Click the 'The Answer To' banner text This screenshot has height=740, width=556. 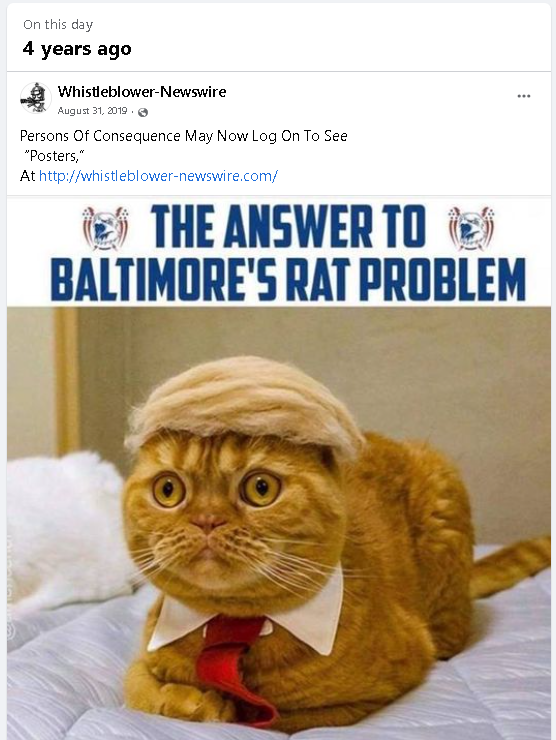coord(288,227)
